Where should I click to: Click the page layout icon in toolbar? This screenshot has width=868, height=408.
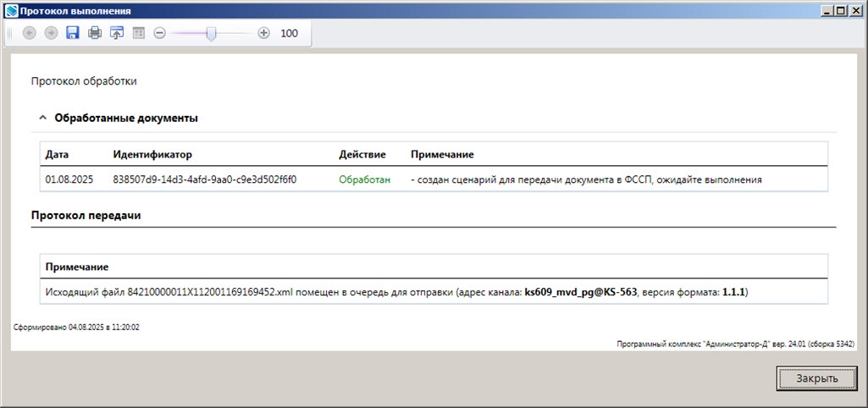click(139, 33)
